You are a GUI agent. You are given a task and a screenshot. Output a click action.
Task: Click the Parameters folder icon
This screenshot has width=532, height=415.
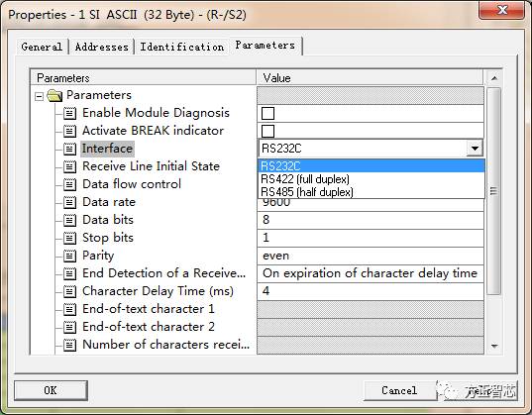(x=54, y=95)
